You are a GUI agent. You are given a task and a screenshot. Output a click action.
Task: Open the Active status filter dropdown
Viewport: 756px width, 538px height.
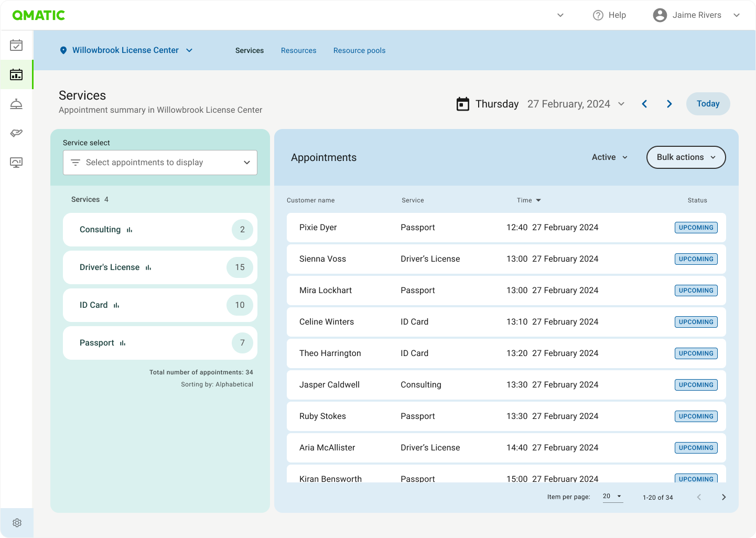click(x=609, y=157)
